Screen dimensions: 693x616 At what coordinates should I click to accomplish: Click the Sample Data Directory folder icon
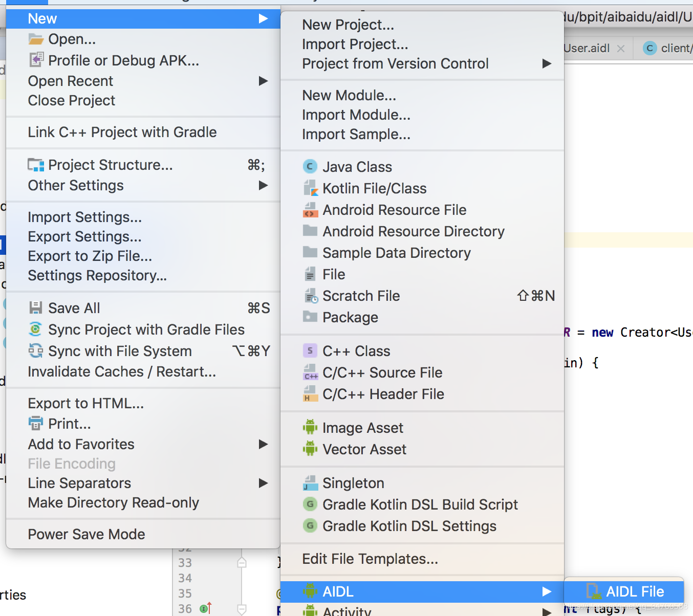point(310,252)
